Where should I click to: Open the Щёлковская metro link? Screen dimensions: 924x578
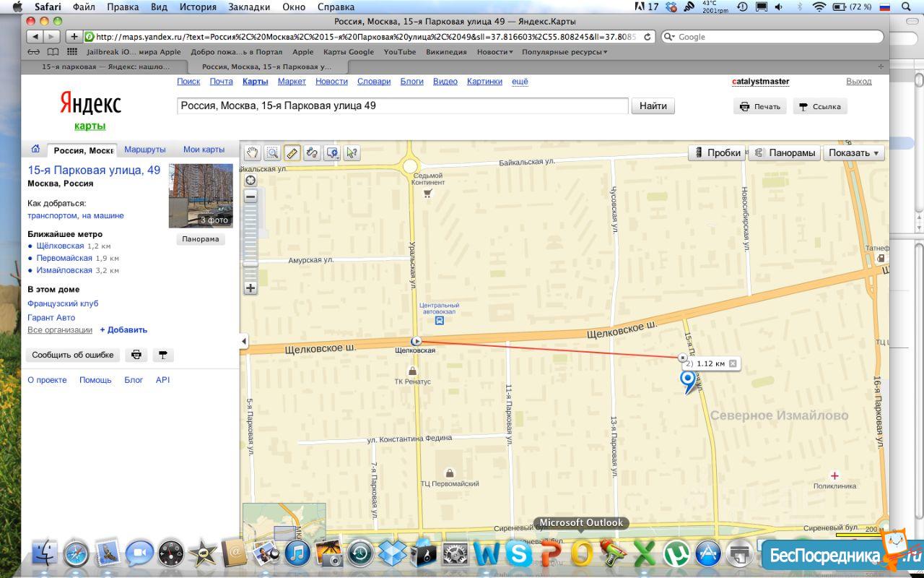[x=60, y=246]
